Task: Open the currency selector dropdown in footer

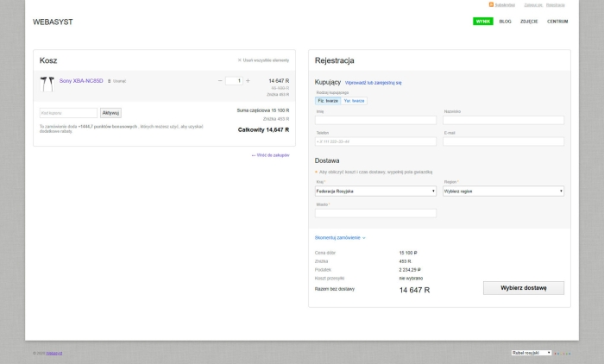Action: tap(531, 353)
